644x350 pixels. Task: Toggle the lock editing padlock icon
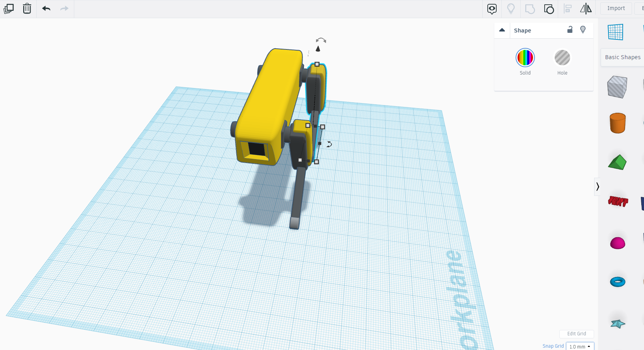(570, 29)
